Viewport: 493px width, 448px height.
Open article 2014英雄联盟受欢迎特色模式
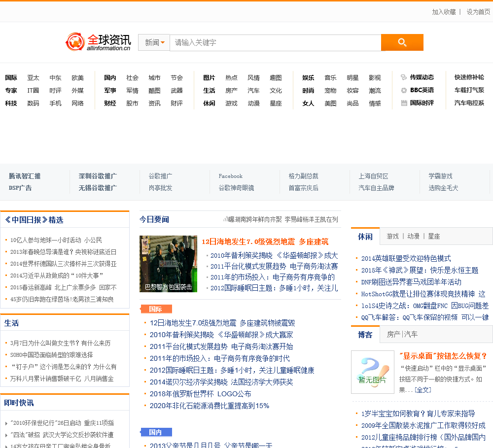[x=406, y=258]
